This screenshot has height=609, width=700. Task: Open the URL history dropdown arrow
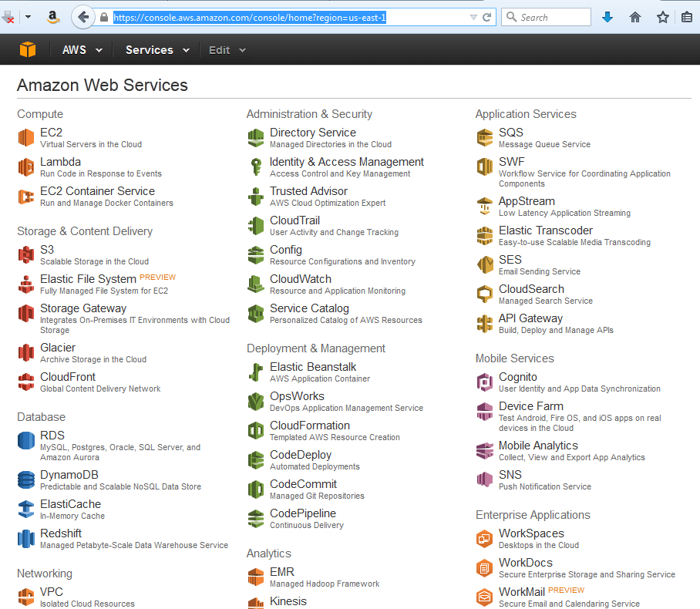pos(473,18)
